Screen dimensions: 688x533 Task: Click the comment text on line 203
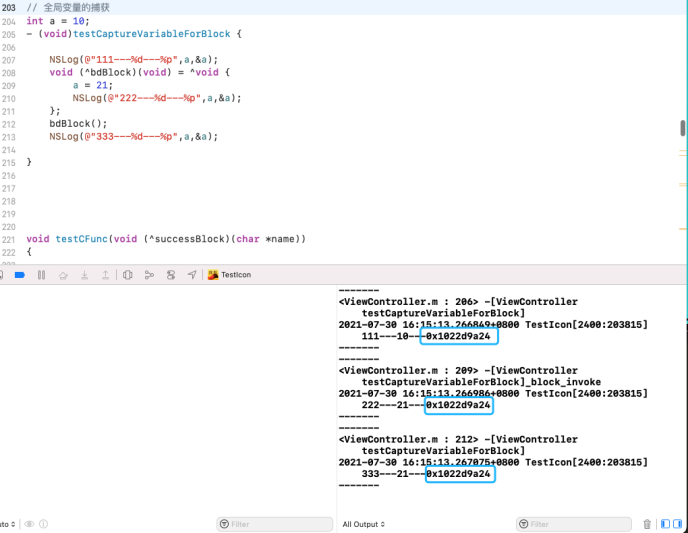pos(68,7)
